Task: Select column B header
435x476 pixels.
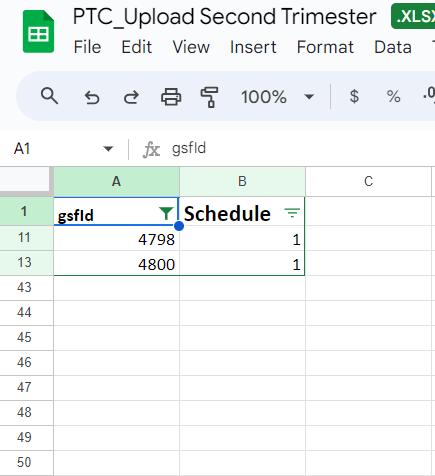Action: (x=242, y=182)
